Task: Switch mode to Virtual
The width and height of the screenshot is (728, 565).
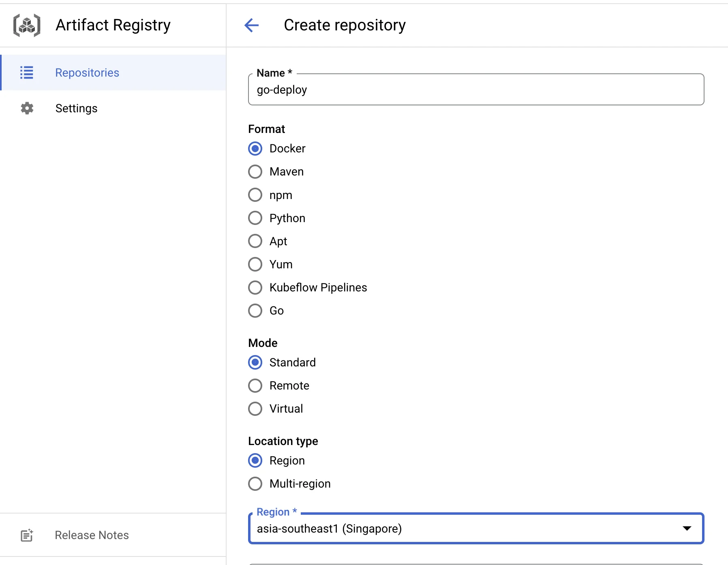Action: click(255, 409)
